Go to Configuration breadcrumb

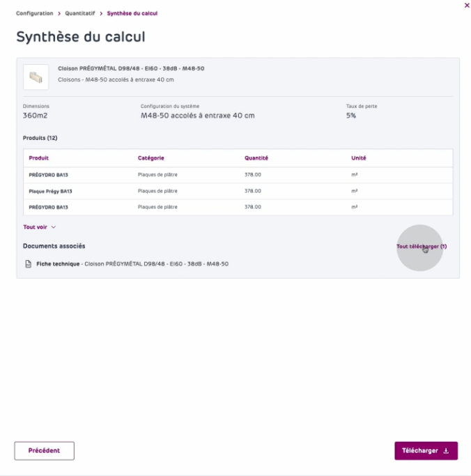click(34, 13)
